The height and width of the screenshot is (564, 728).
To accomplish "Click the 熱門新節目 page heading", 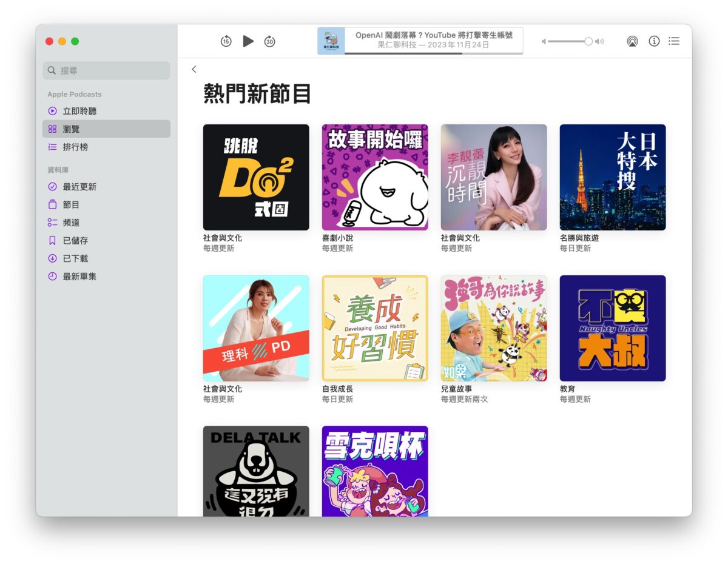I will [x=258, y=94].
